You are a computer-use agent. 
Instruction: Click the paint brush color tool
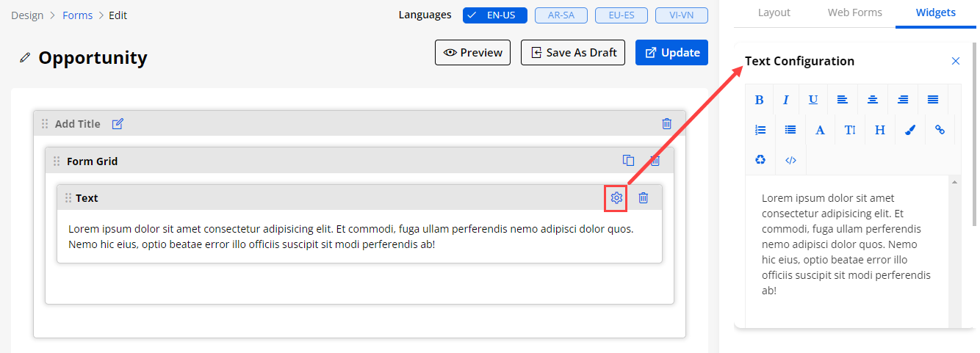(909, 130)
